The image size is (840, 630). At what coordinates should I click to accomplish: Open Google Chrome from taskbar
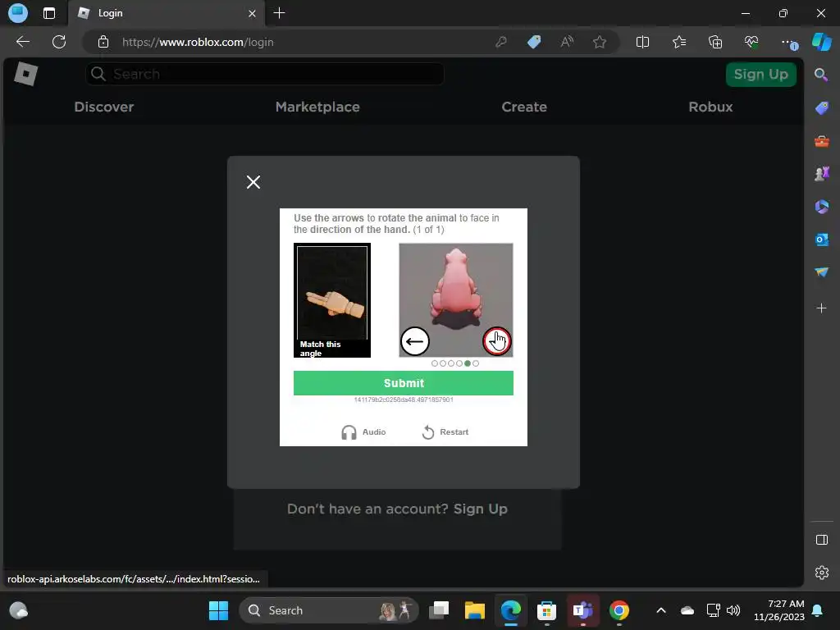[619, 610]
